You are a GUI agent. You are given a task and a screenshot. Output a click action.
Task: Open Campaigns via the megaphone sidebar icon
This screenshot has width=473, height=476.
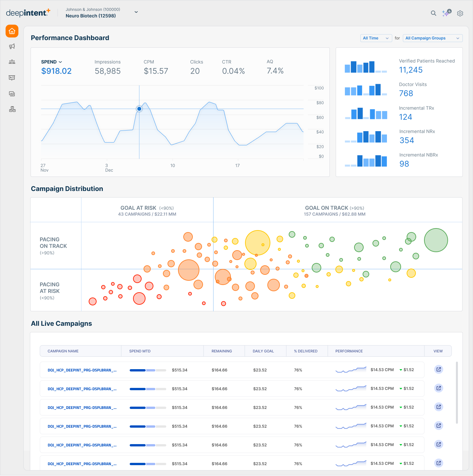12,46
